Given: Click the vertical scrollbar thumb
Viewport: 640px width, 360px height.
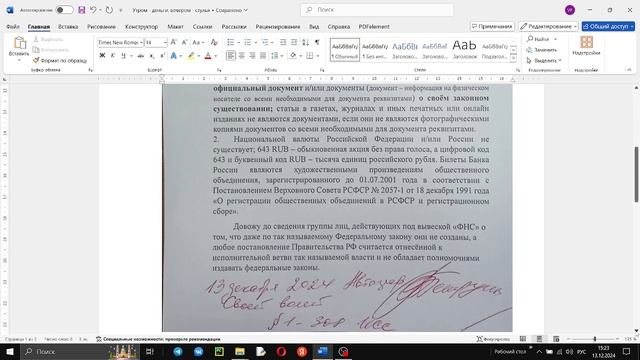Looking at the screenshot, I should 636,174.
